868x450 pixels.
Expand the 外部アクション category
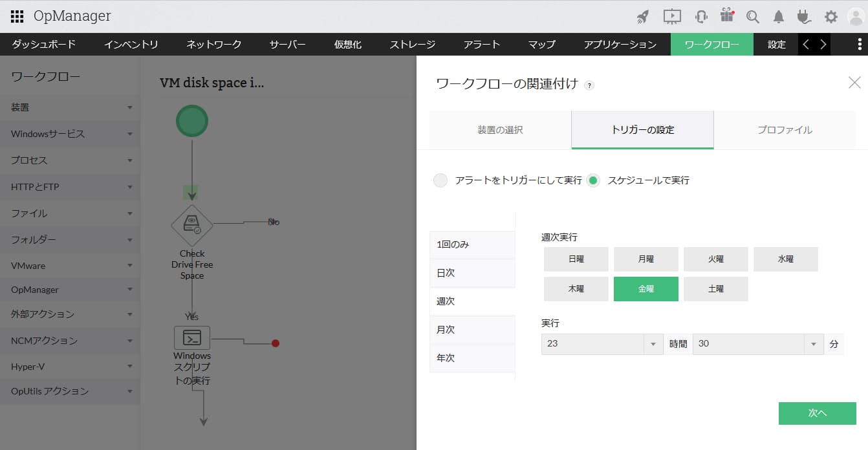tap(70, 314)
